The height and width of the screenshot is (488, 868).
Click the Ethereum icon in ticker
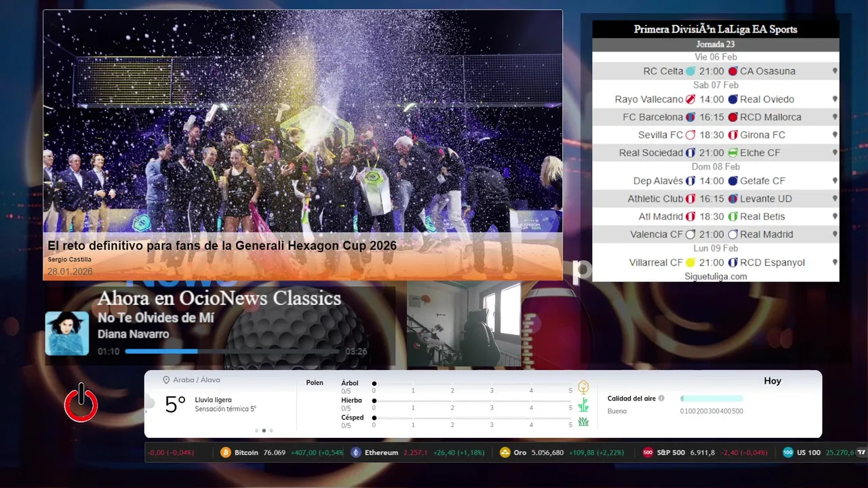(x=356, y=453)
